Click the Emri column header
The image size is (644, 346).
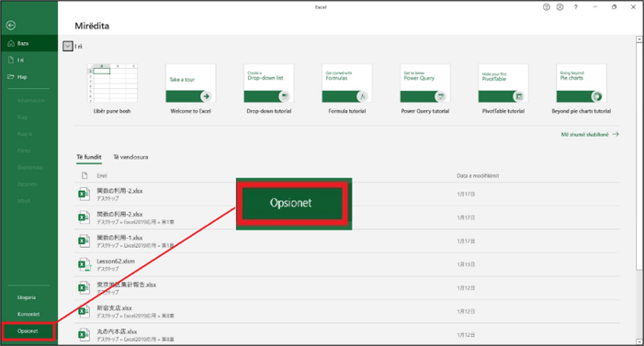coord(102,175)
